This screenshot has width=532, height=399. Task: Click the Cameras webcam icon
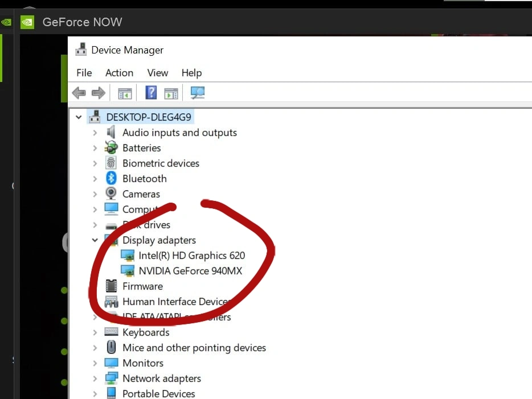pos(112,194)
